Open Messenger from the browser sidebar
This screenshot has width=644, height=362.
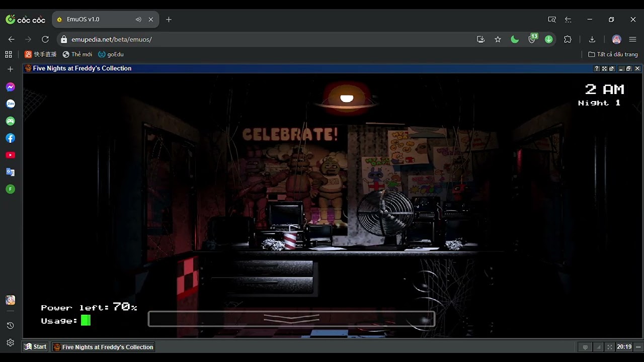tap(10, 87)
